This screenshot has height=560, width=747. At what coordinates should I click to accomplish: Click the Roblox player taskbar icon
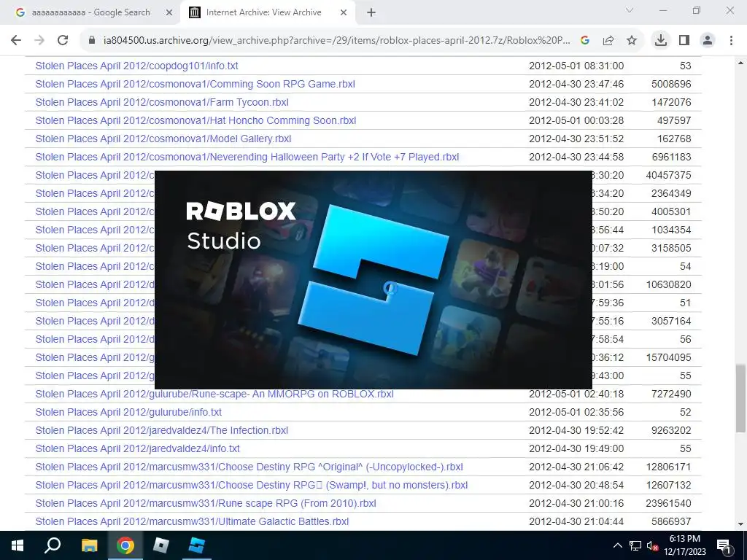[x=161, y=545]
